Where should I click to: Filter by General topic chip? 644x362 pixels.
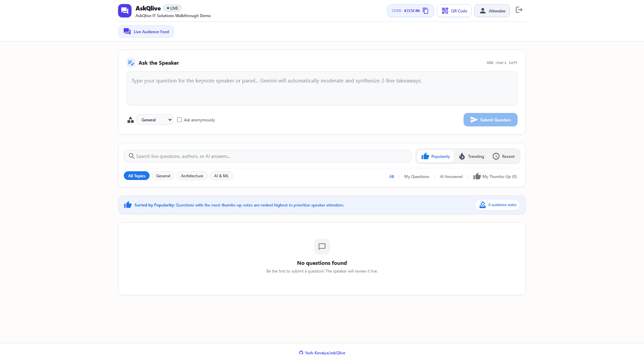click(x=163, y=176)
